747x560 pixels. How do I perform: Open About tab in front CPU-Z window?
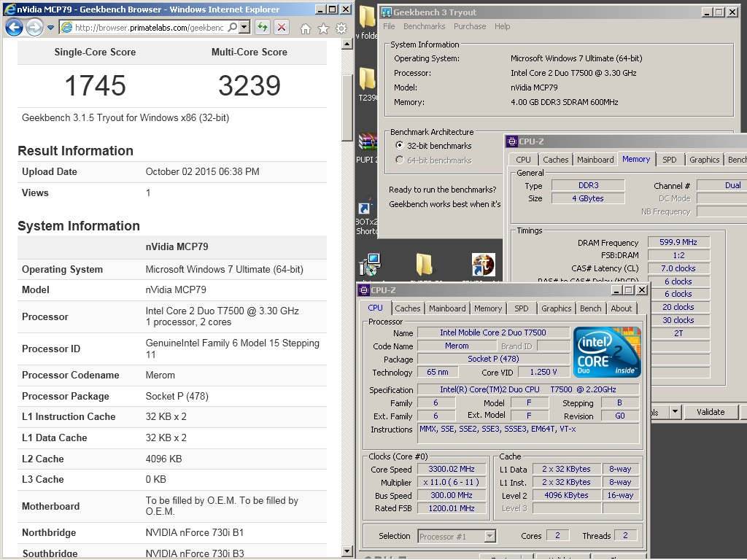click(x=622, y=308)
